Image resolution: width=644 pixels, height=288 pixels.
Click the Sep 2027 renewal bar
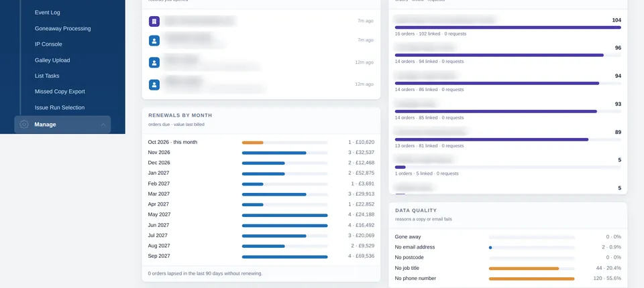(284, 257)
